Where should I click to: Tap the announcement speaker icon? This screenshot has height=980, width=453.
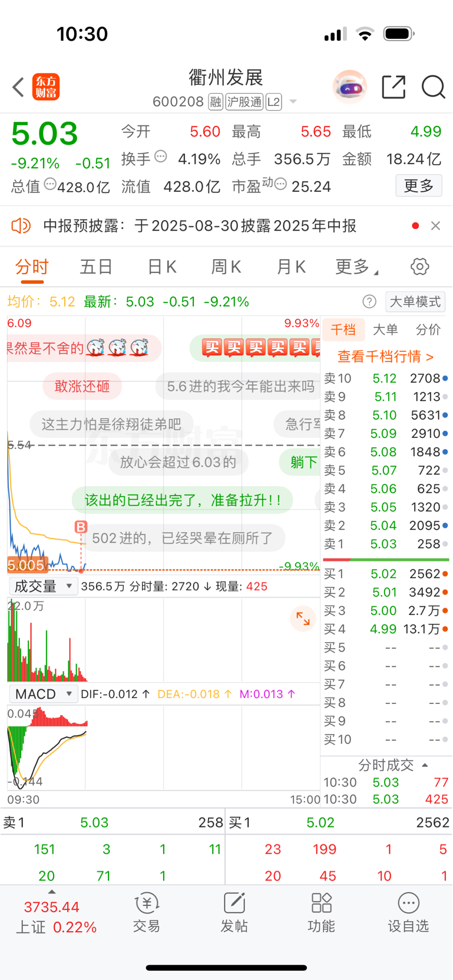21,225
